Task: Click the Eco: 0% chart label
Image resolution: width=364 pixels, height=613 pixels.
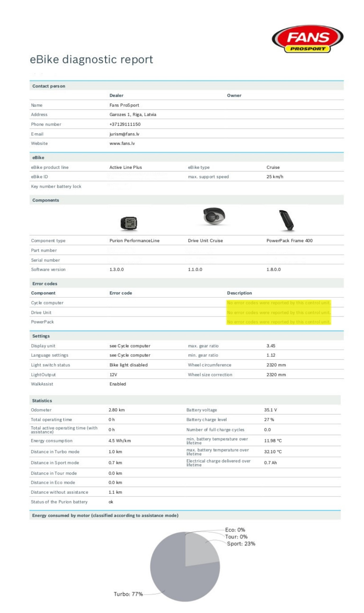Action: point(235,530)
